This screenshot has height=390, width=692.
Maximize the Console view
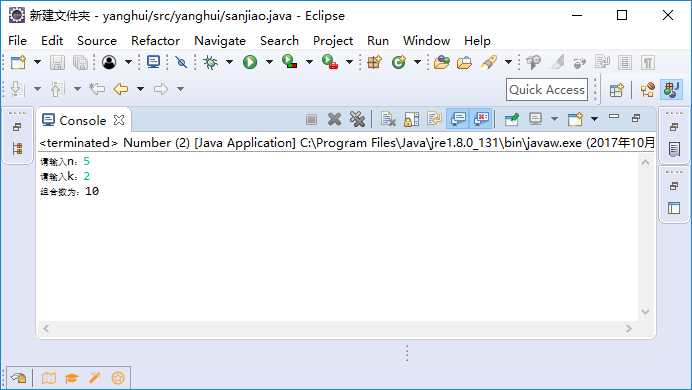[636, 118]
